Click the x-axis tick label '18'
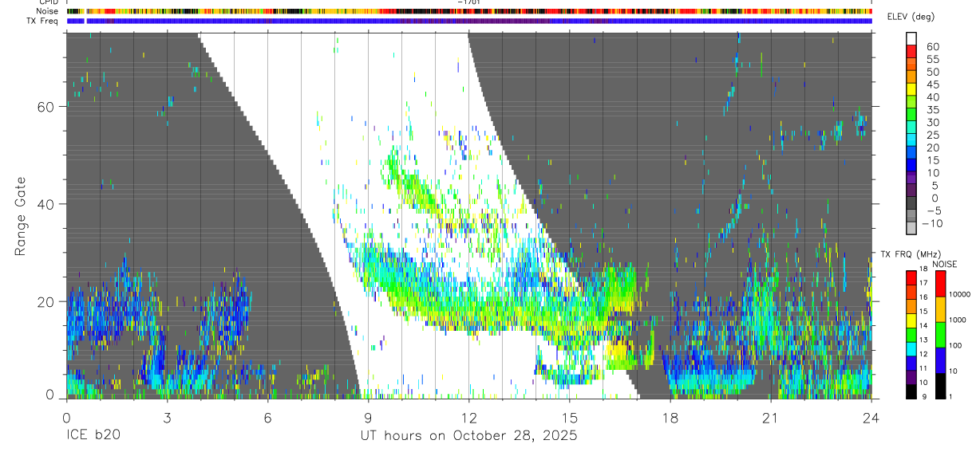 [670, 417]
